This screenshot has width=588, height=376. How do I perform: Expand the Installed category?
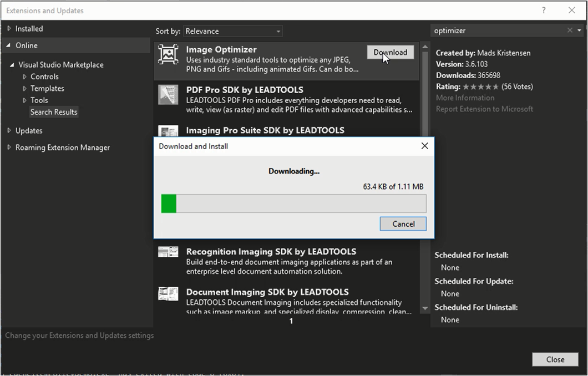pyautogui.click(x=9, y=28)
